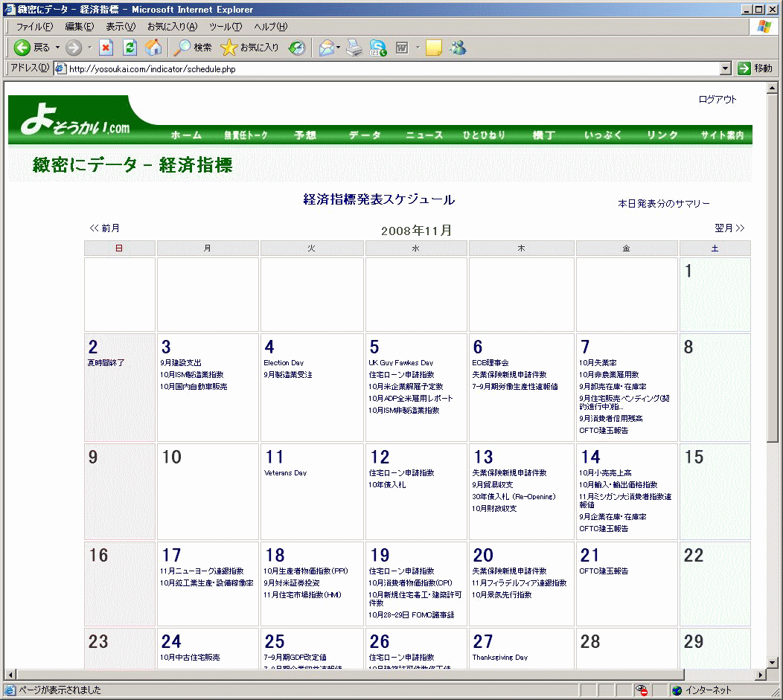
Task: Open the ファイル(F) menu
Action: [34, 27]
